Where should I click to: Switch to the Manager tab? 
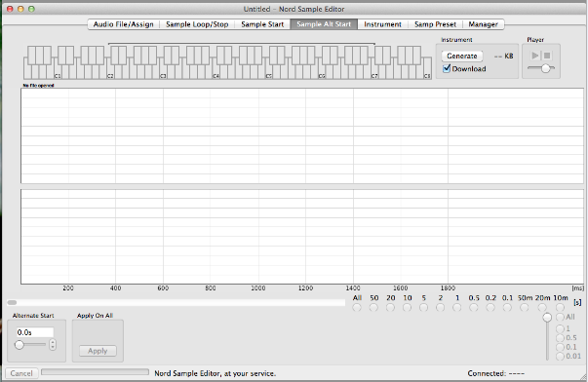(483, 24)
